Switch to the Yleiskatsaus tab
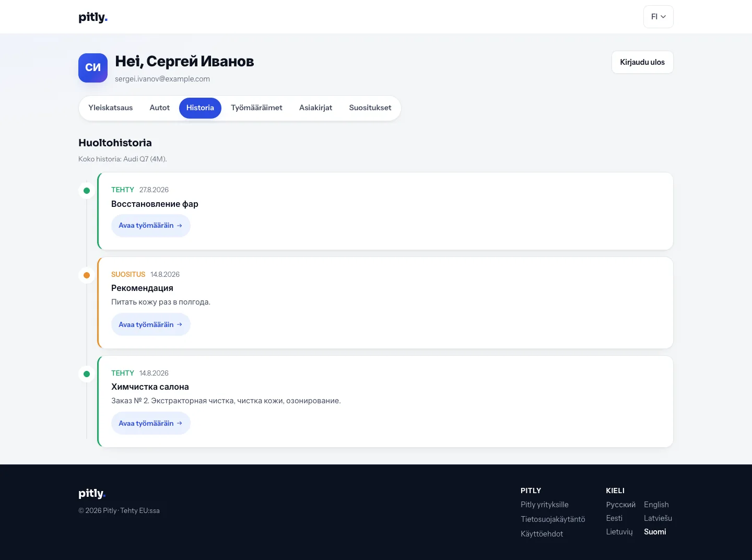The image size is (752, 560). [x=111, y=108]
